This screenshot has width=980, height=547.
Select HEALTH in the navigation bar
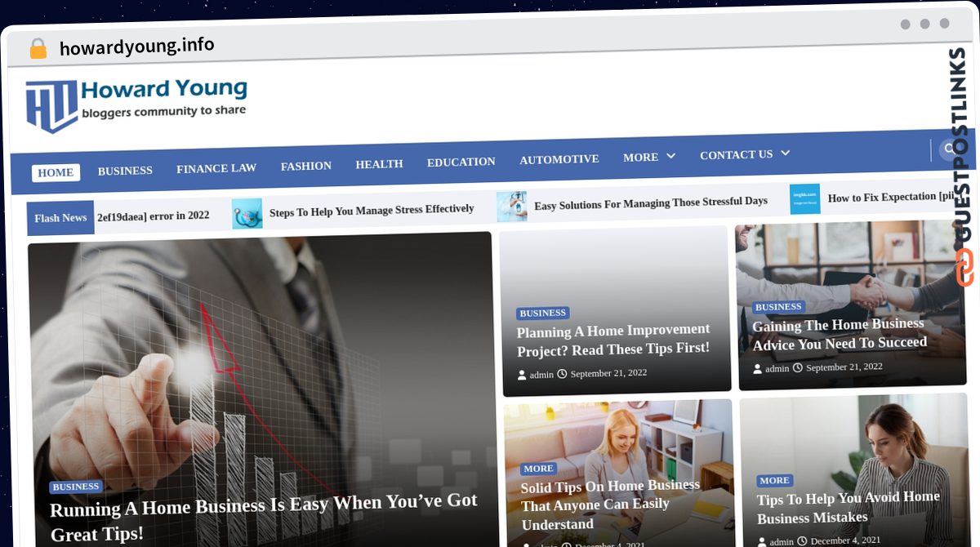[379, 164]
